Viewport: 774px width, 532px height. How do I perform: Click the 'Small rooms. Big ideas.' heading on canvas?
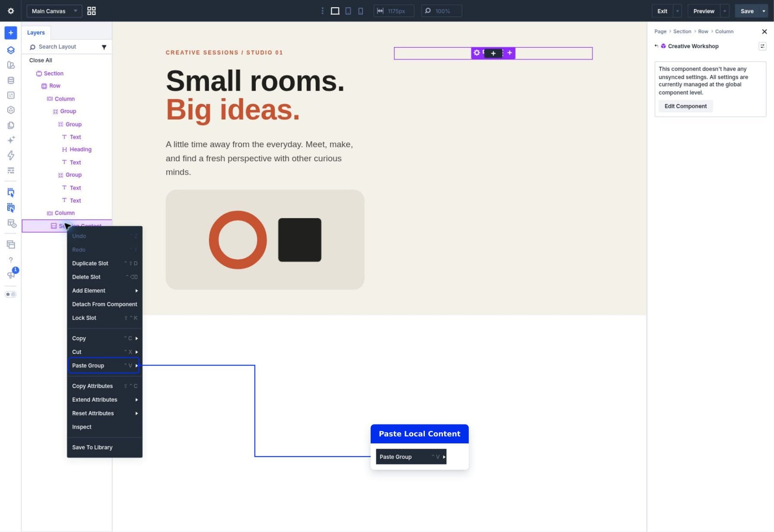click(255, 95)
